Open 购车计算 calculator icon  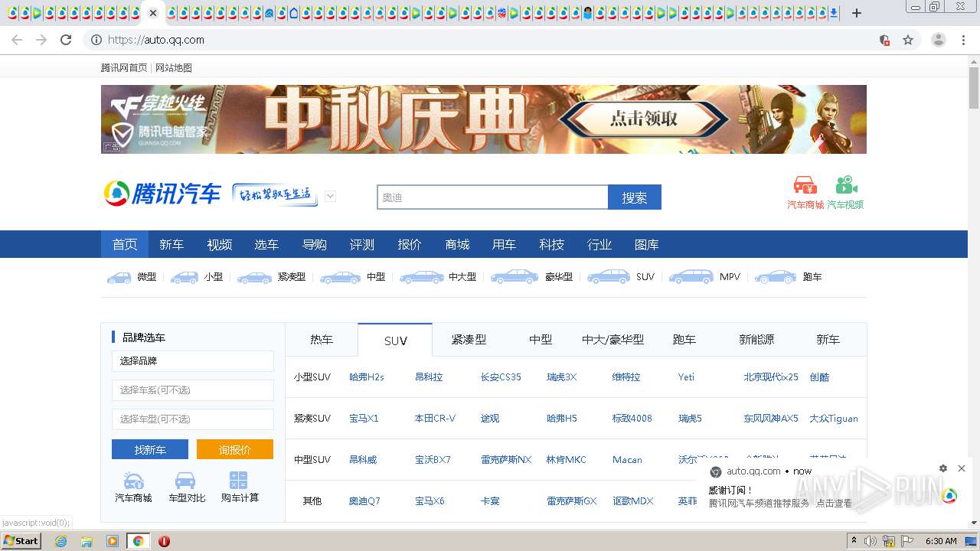coord(238,481)
